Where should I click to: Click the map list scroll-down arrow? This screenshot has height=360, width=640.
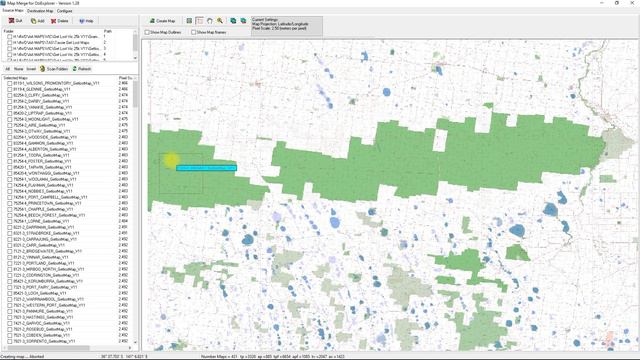point(136,343)
